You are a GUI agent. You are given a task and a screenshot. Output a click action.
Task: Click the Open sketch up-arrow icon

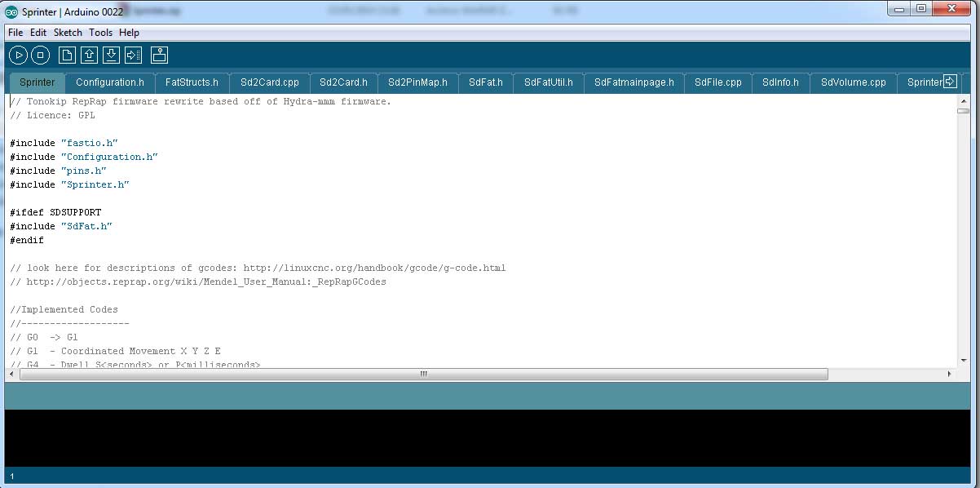point(90,55)
